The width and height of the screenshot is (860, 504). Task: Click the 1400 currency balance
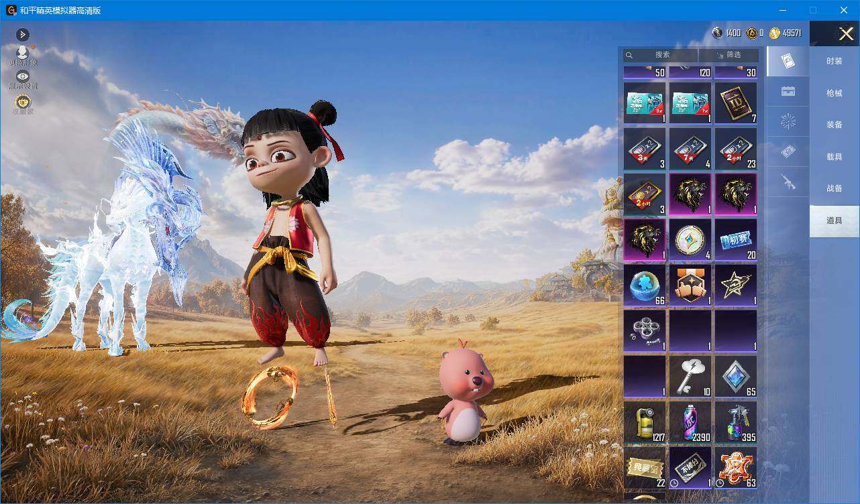(x=727, y=33)
